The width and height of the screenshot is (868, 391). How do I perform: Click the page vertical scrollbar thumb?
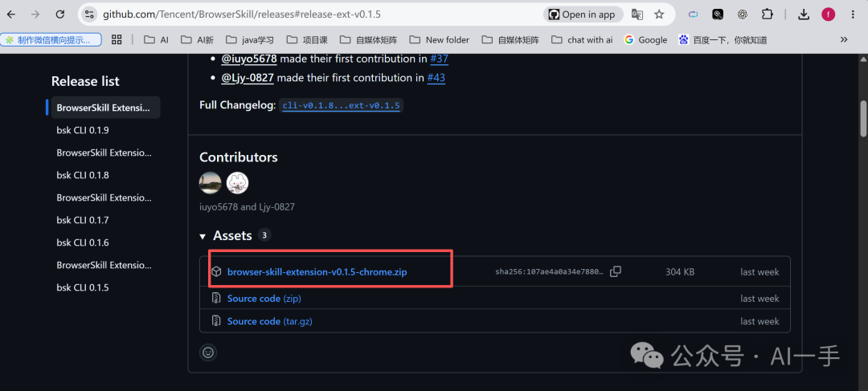click(863, 118)
